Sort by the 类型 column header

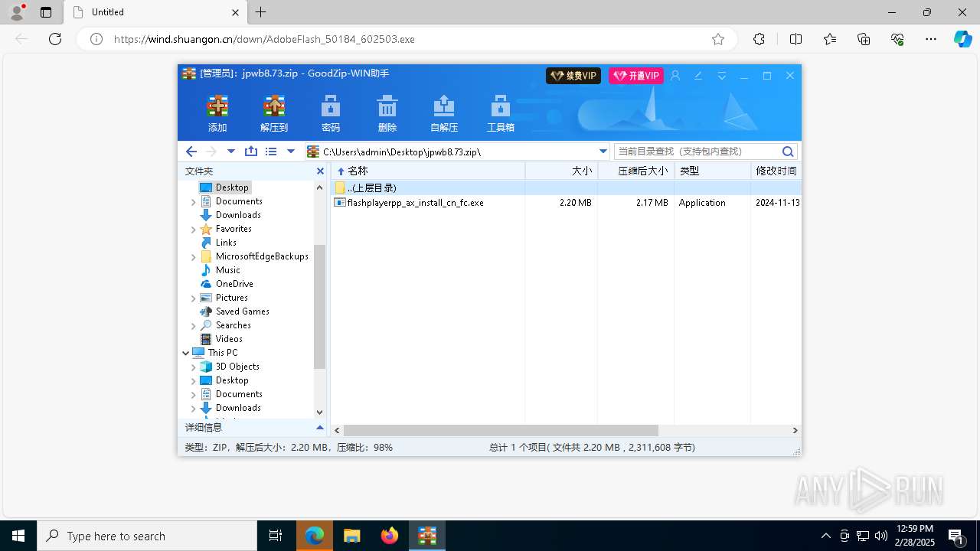click(x=713, y=171)
